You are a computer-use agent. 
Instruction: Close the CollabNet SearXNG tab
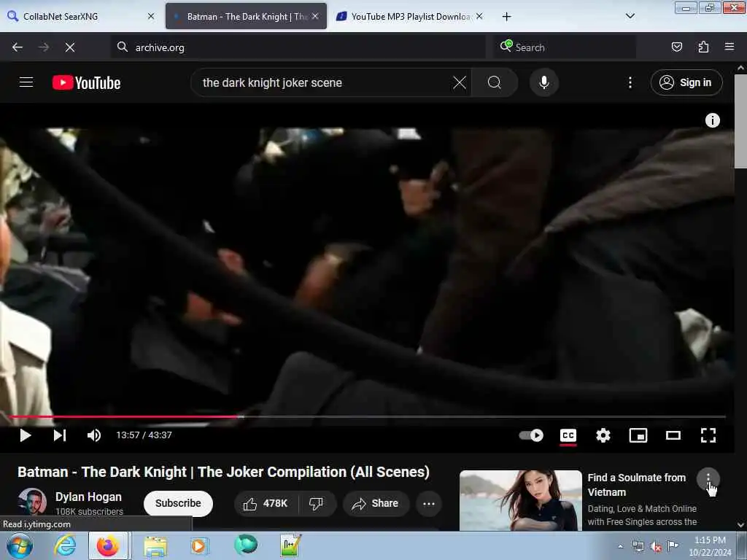[151, 16]
